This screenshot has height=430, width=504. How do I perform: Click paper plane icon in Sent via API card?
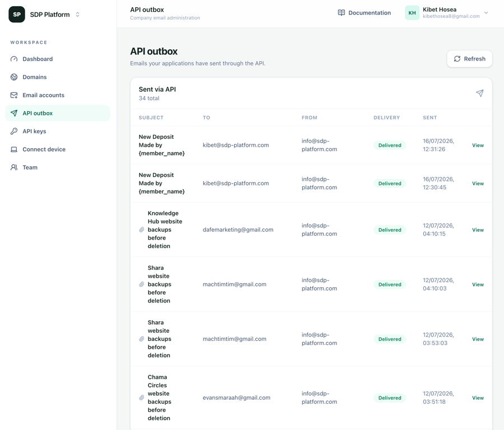479,93
